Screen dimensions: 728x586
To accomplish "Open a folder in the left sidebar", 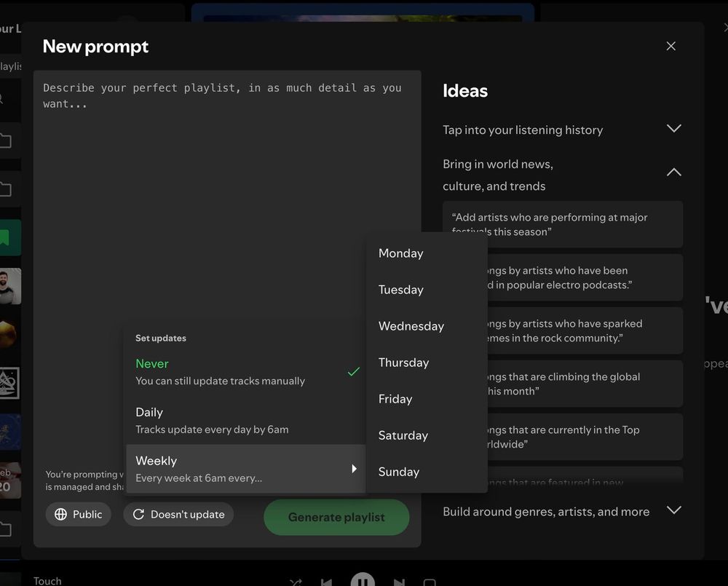I will pyautogui.click(x=9, y=140).
